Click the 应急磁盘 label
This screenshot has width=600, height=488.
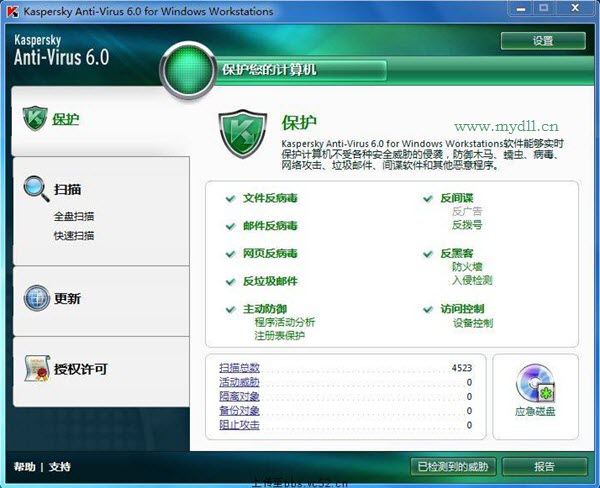(x=535, y=412)
